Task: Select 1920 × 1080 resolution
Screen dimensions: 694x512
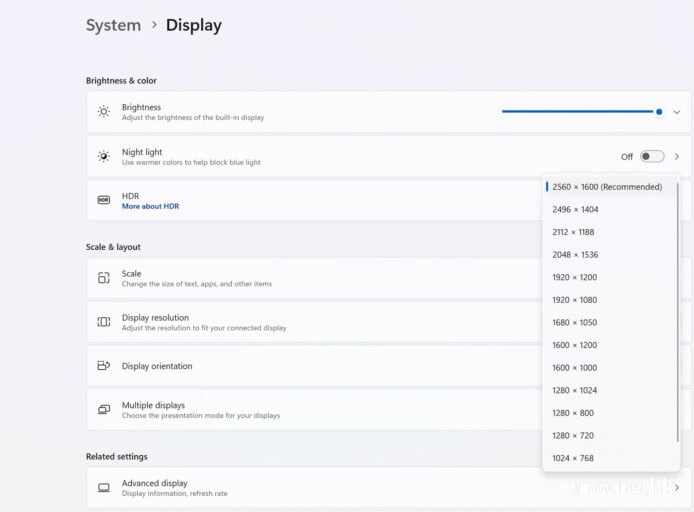Action: [574, 300]
